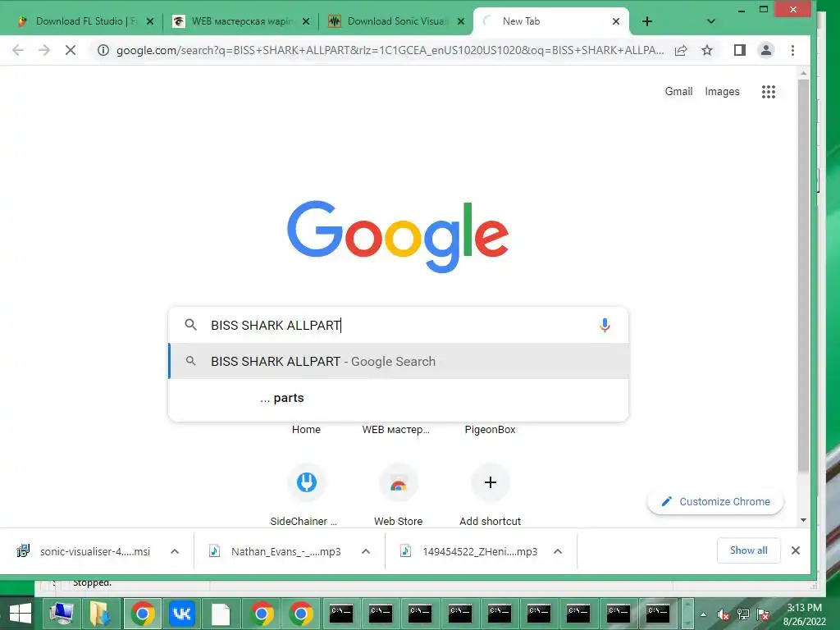840x630 pixels.
Task: Click the BISS SHARK ALLPART search field
Action: [399, 325]
